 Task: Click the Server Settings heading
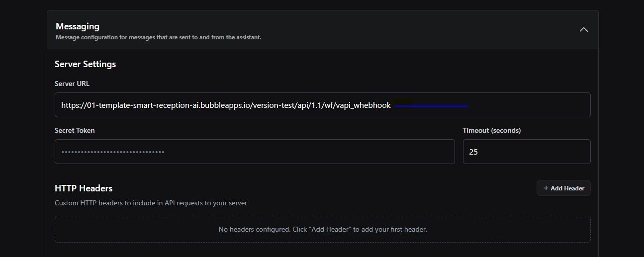85,64
